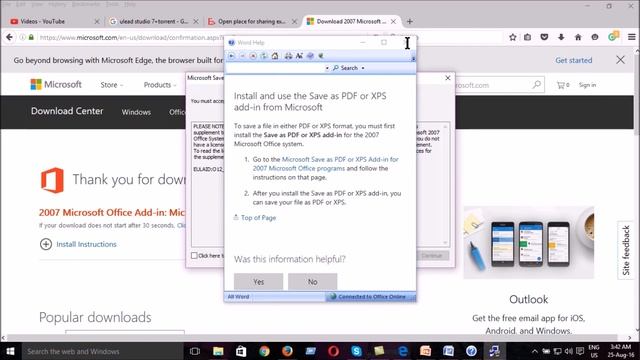Open Skype from taskbar
The image size is (640, 360).
[356, 351]
